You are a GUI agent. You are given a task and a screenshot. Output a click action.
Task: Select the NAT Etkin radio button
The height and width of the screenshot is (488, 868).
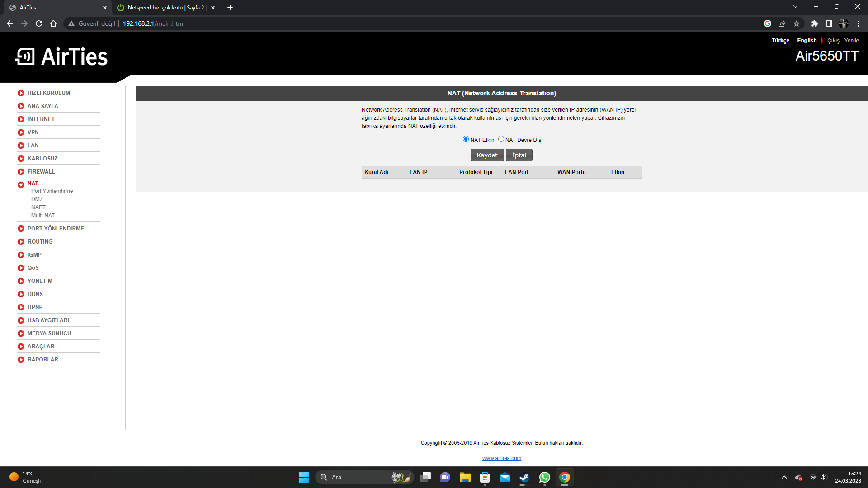tap(466, 139)
